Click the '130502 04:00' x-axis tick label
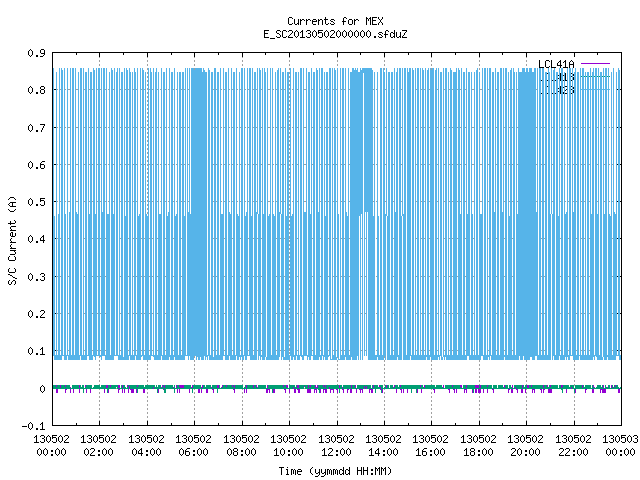The height and width of the screenshot is (480, 640). tap(146, 446)
